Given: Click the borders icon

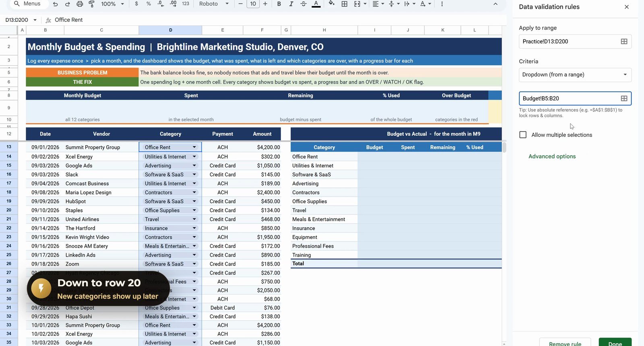Looking at the screenshot, I should coord(345,4).
